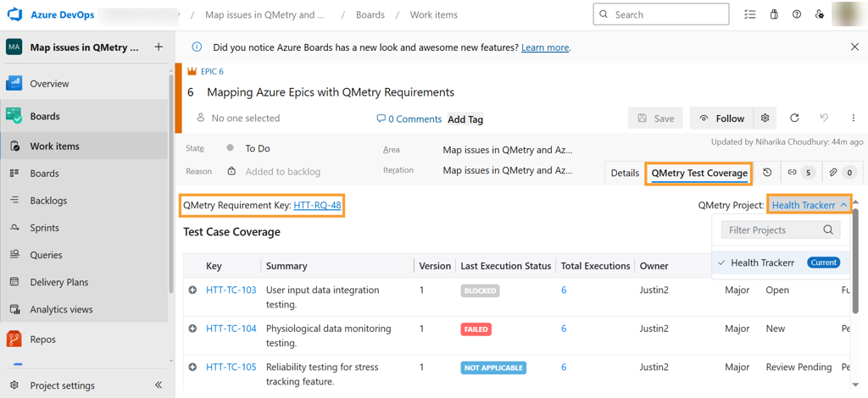Image resolution: width=868 pixels, height=398 pixels.
Task: Click the Save button
Action: 655,119
